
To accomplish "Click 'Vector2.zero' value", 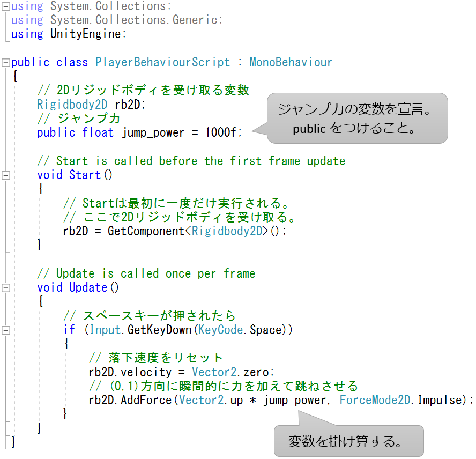I will tap(230, 373).
